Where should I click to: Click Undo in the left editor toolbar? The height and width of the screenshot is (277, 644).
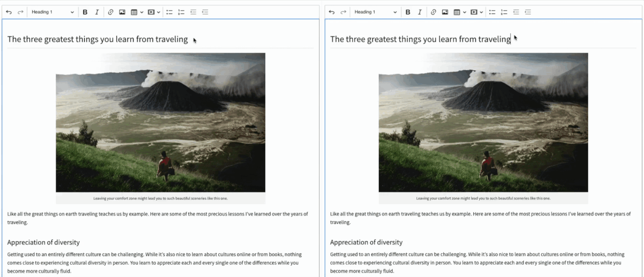click(9, 12)
